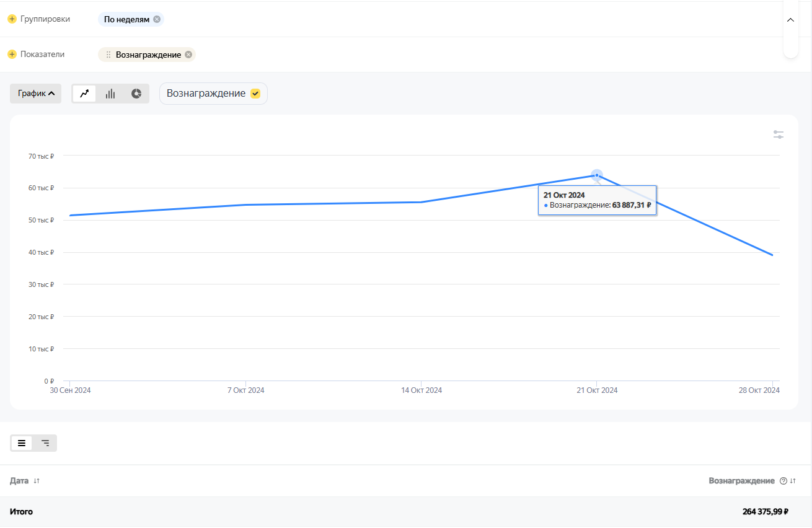Remove the 'По неделям' grouping chip

tap(157, 19)
